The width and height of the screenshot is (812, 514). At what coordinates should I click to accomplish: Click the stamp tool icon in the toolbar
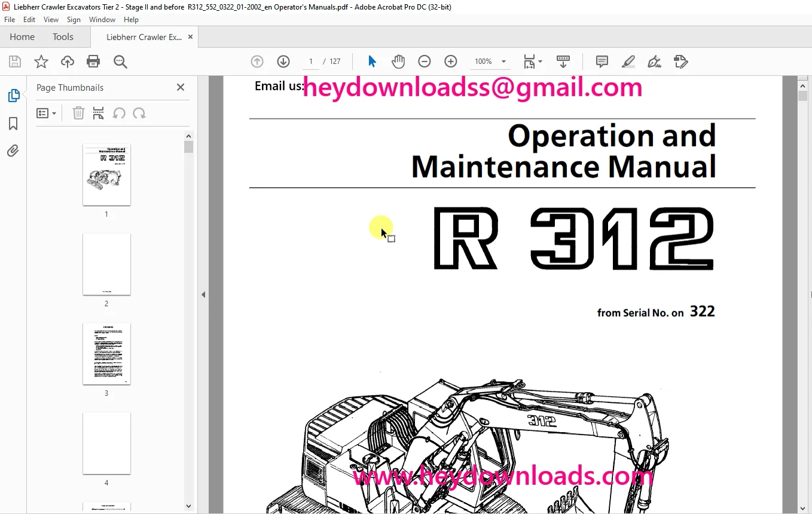tap(680, 62)
